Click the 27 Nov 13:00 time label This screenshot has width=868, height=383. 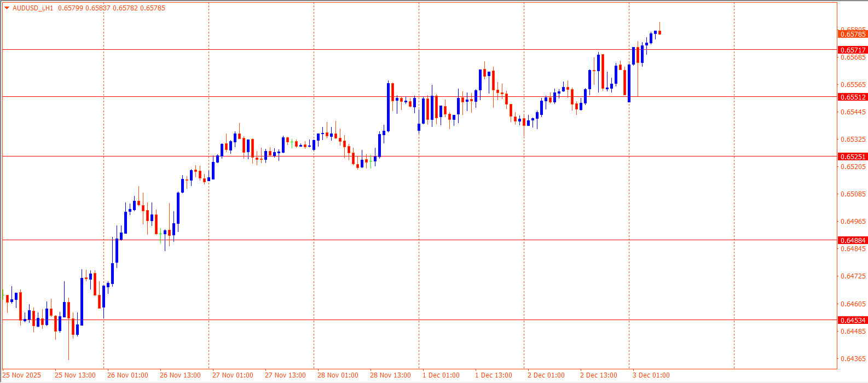(x=285, y=375)
